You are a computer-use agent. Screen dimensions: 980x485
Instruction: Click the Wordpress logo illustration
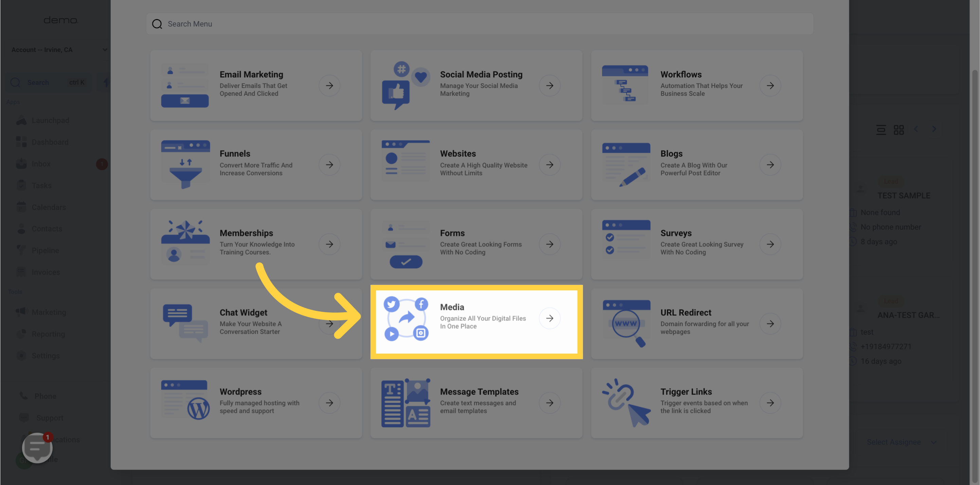point(185,400)
